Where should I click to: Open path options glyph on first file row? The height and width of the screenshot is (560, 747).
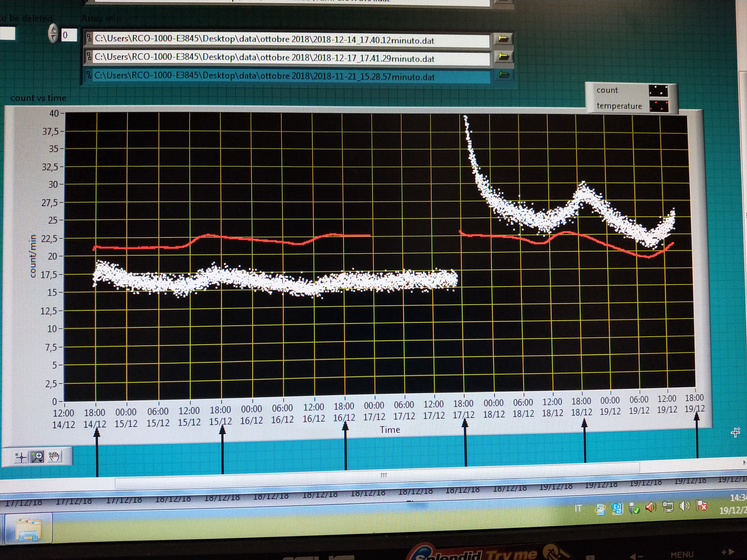(89, 38)
